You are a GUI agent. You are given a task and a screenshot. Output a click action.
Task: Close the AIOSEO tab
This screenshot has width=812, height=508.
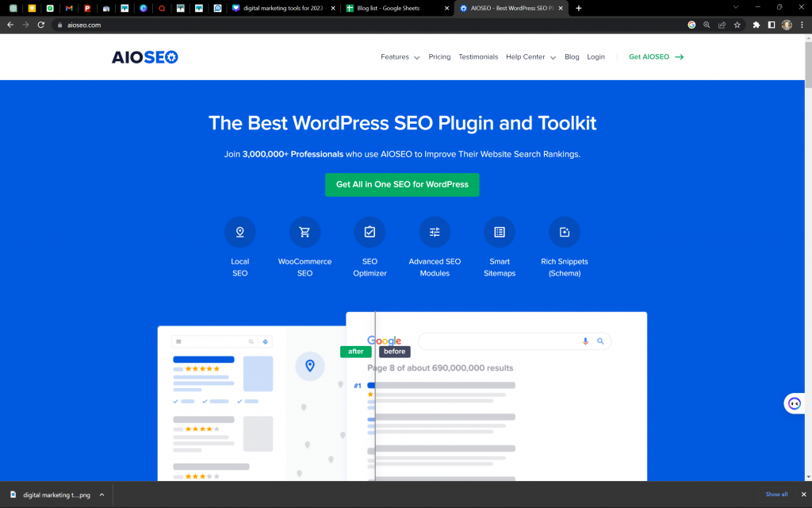tap(561, 8)
